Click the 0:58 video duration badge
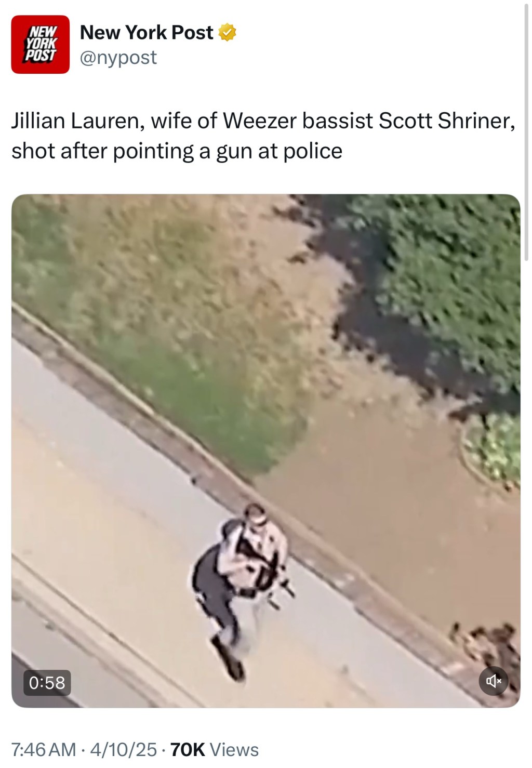The width and height of the screenshot is (532, 768). pyautogui.click(x=47, y=682)
